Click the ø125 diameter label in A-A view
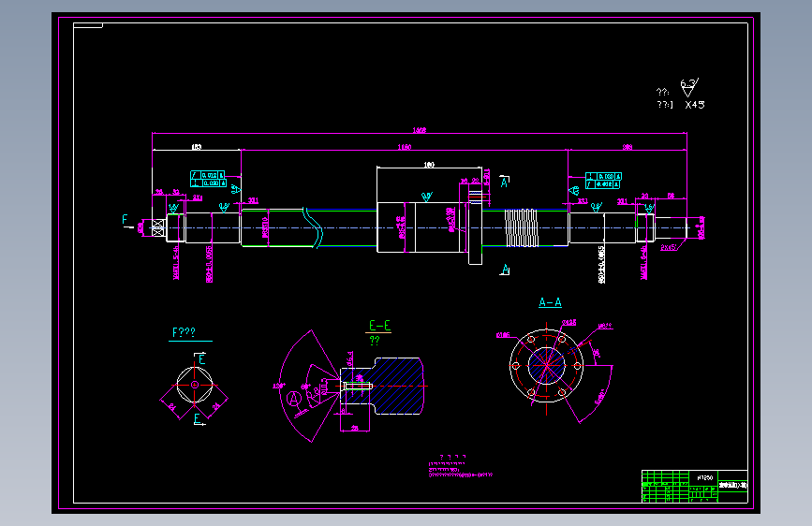 click(568, 323)
